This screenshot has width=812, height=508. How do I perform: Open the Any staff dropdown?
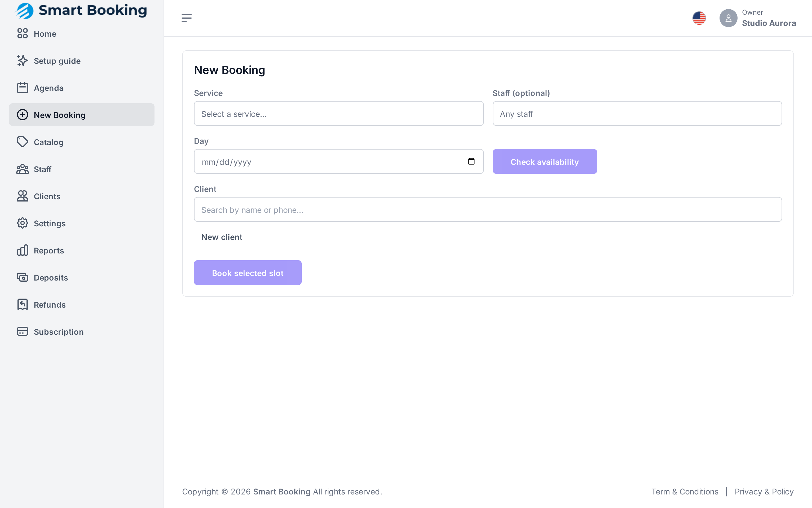637,114
